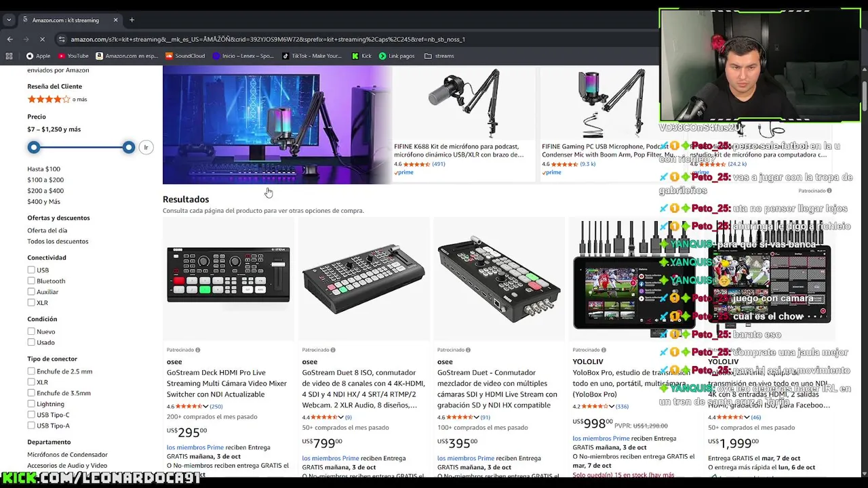The width and height of the screenshot is (868, 488).
Task: Check Enchufe de 3.5mm connector
Action: tap(31, 393)
